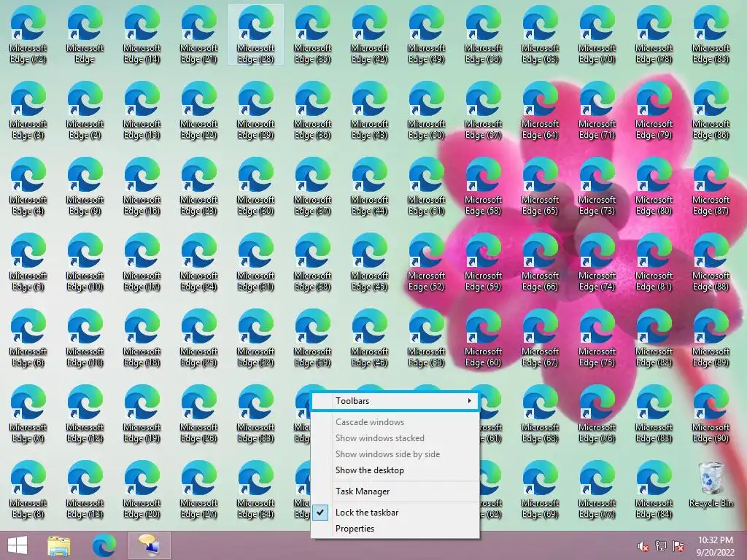Select Microsoft Edge (56) shortcut
747x560 pixels.
483,34
